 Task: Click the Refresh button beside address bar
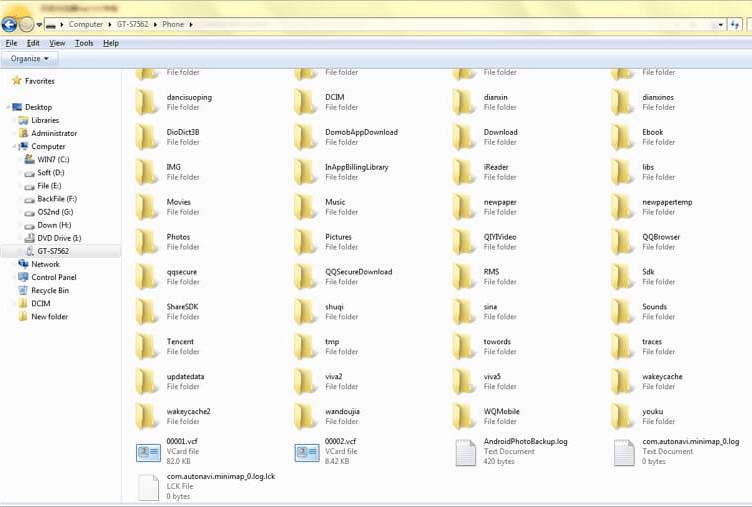click(734, 25)
